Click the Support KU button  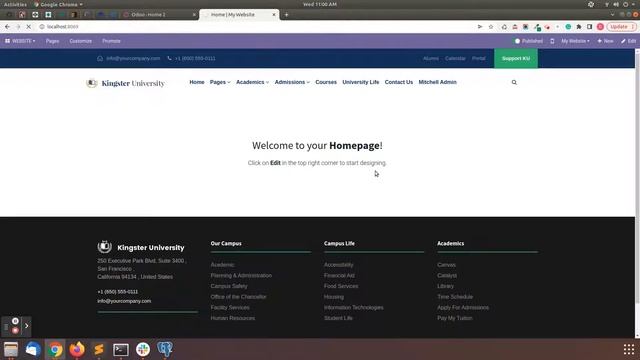click(x=516, y=58)
